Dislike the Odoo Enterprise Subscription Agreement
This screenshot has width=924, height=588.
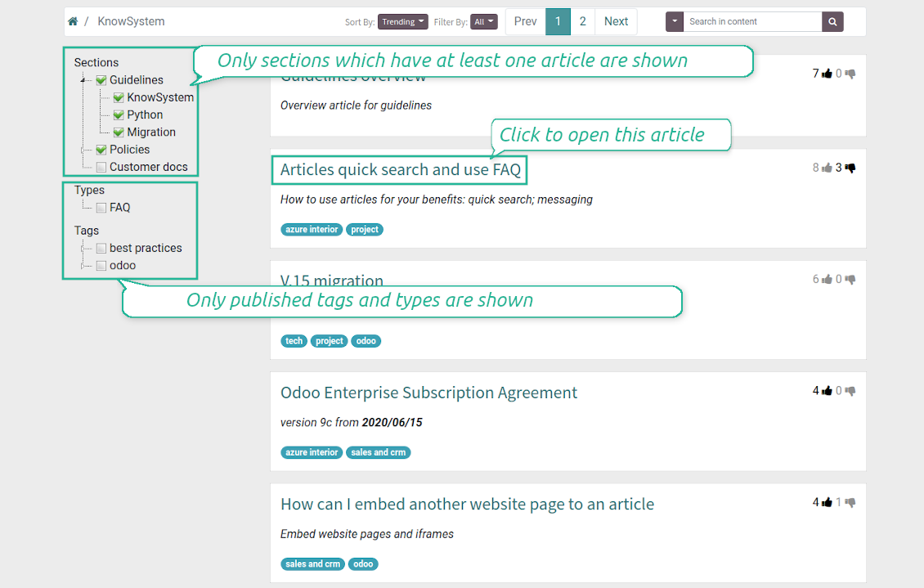click(x=850, y=391)
